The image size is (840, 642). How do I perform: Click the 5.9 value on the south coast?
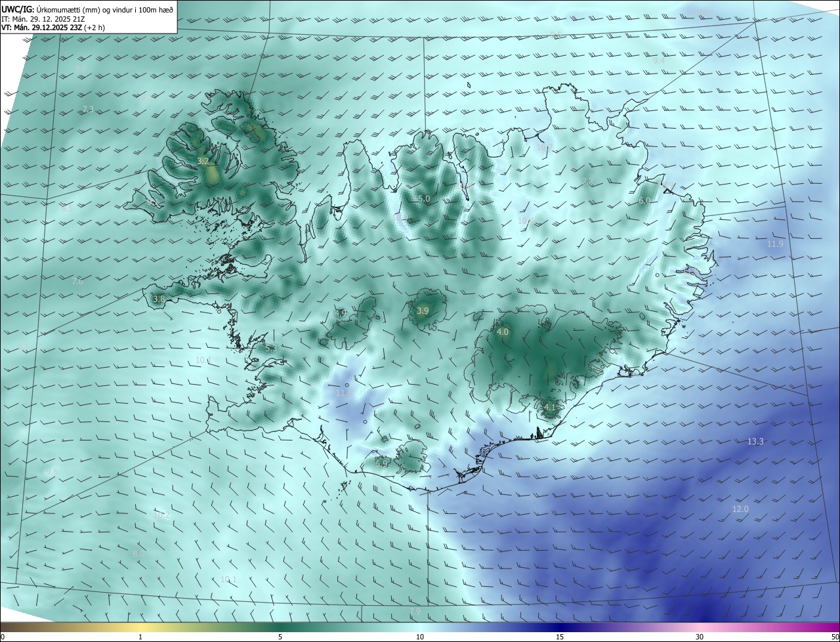381,463
